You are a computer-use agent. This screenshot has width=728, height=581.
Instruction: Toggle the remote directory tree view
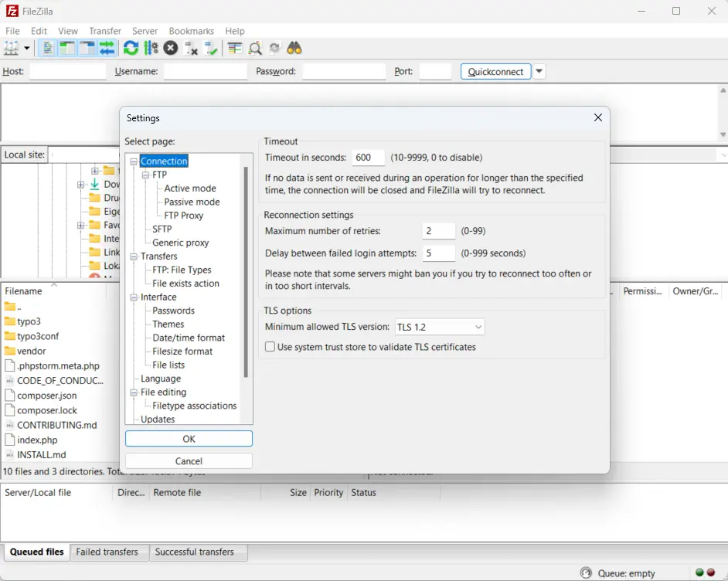(x=87, y=48)
